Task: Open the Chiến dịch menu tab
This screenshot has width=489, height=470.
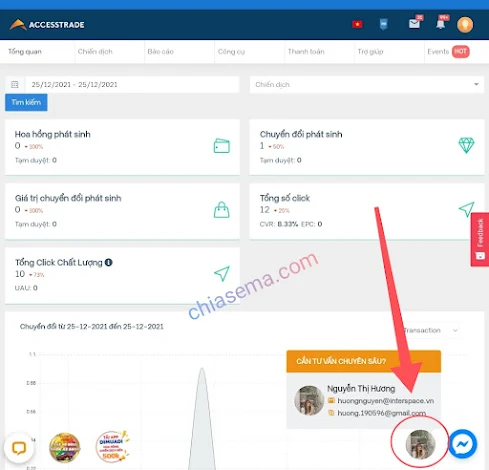Action: [x=95, y=52]
